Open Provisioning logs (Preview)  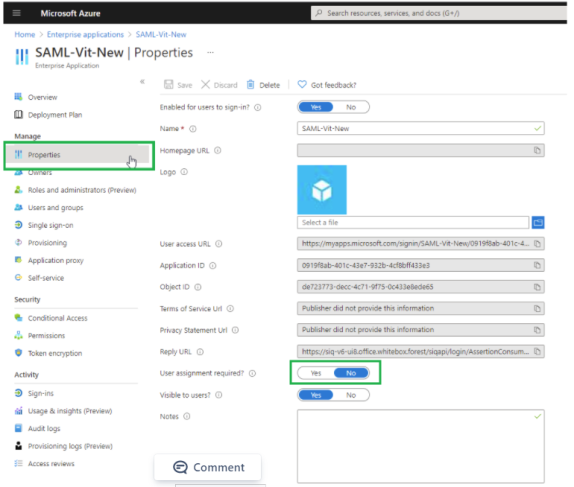click(63, 446)
